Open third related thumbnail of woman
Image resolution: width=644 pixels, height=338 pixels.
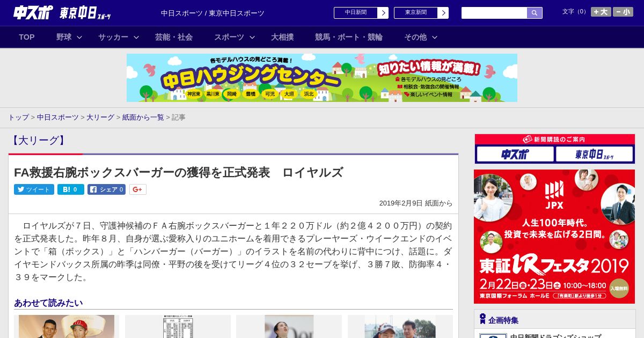[x=289, y=326]
